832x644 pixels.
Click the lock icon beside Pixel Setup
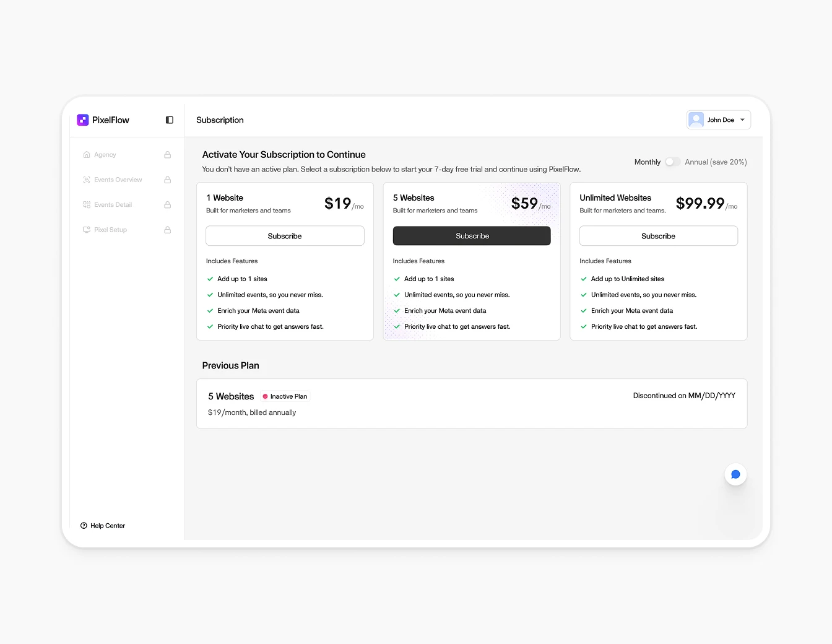point(167,229)
